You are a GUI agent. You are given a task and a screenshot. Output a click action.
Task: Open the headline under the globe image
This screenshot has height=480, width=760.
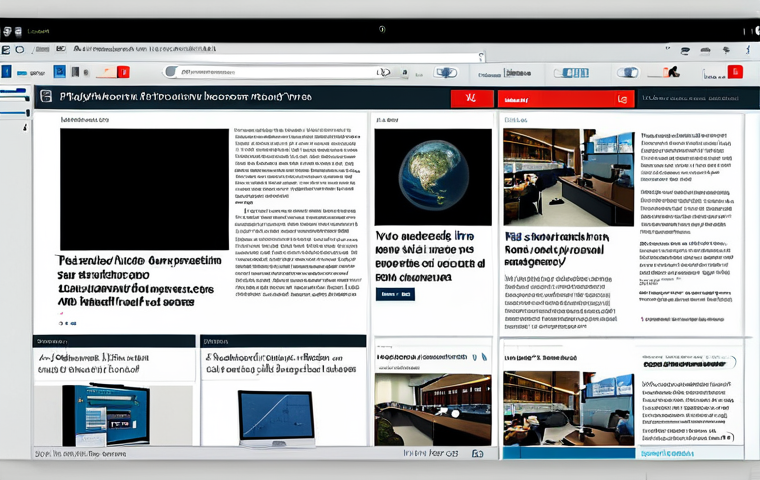pos(430,256)
